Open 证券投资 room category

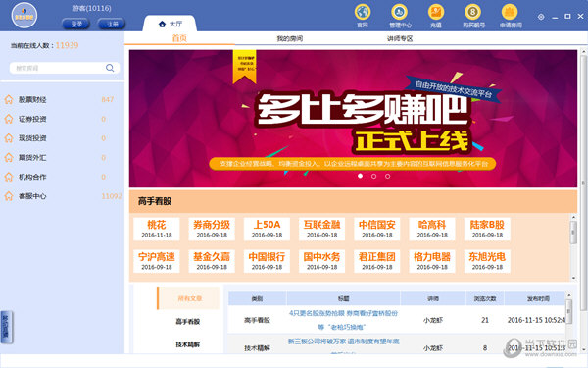[32, 119]
